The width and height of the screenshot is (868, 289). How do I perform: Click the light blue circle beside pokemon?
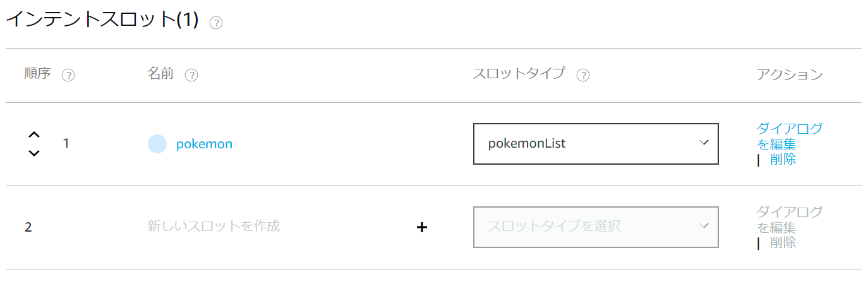(157, 144)
